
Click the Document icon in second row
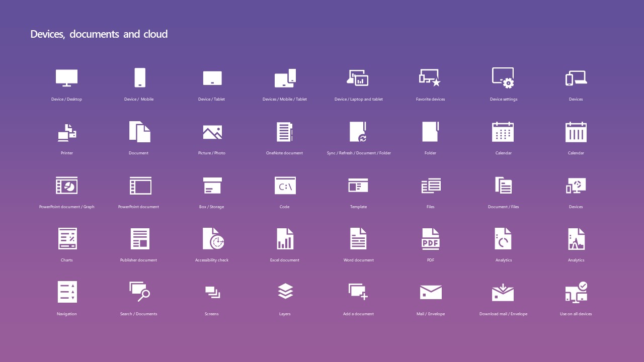coord(139,132)
